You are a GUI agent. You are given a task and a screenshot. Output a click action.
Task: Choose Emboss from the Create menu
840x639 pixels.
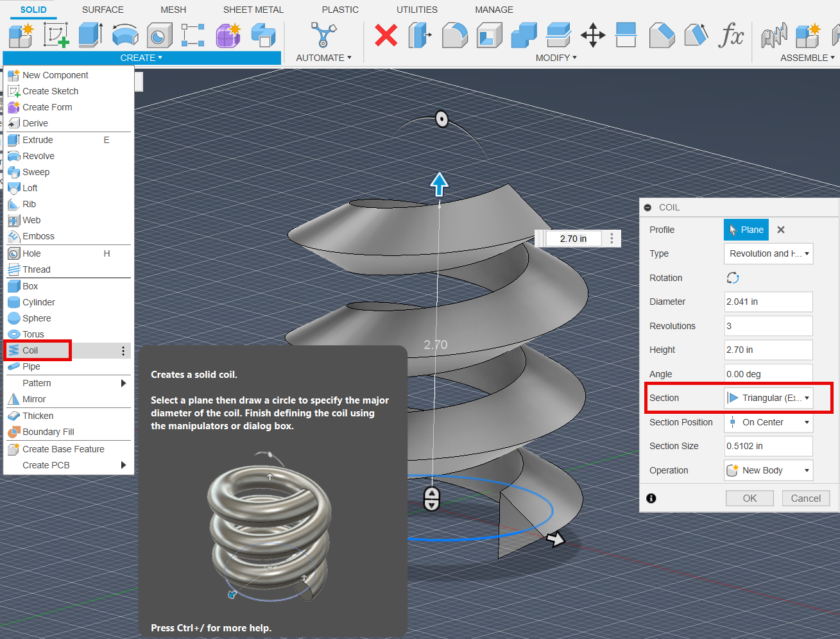pos(69,236)
